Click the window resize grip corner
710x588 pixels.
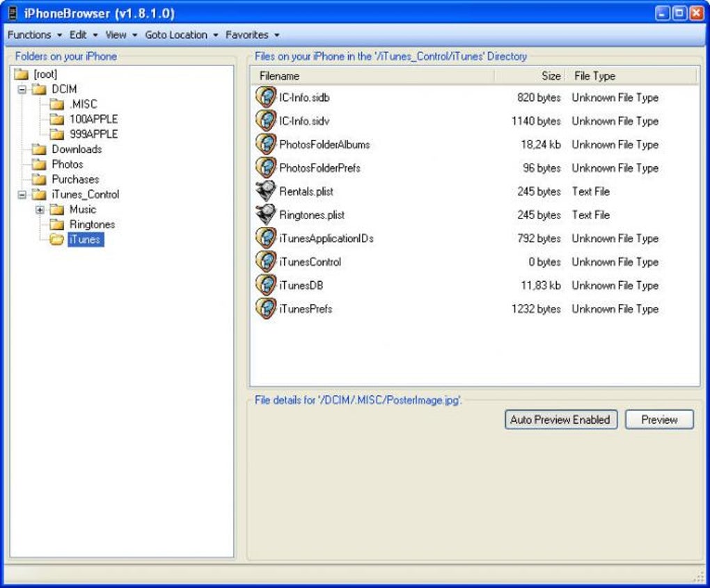point(699,575)
